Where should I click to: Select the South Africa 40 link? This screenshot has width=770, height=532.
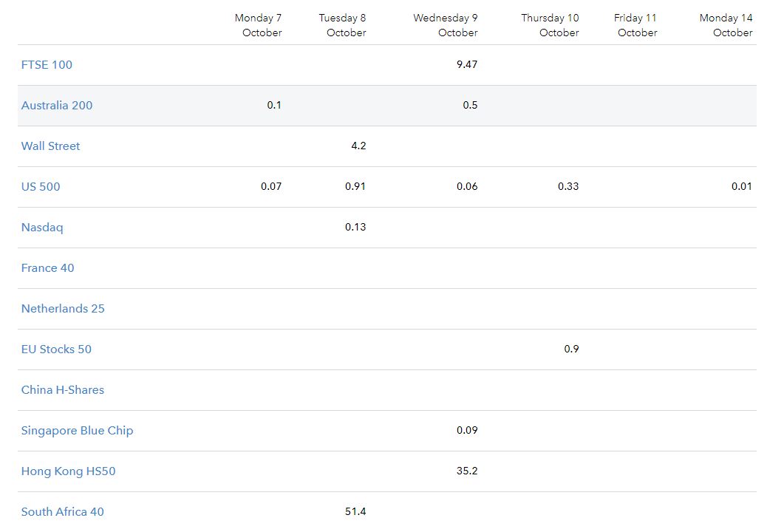[63, 512]
